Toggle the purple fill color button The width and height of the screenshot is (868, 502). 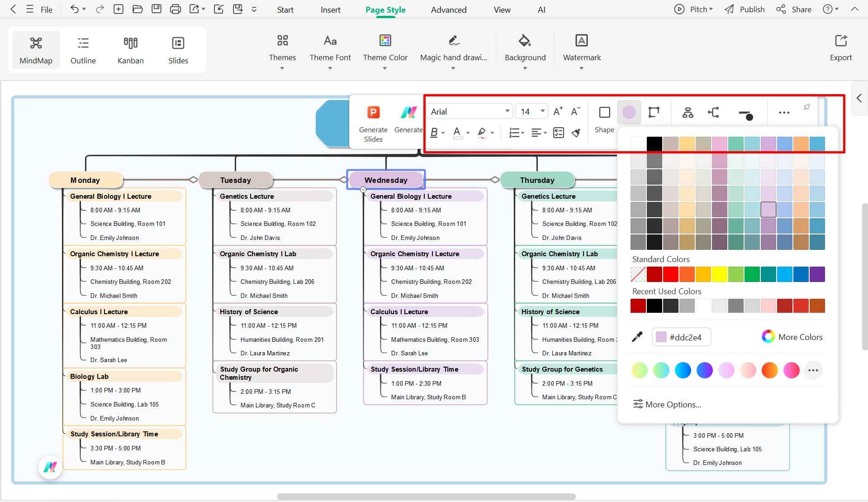629,112
